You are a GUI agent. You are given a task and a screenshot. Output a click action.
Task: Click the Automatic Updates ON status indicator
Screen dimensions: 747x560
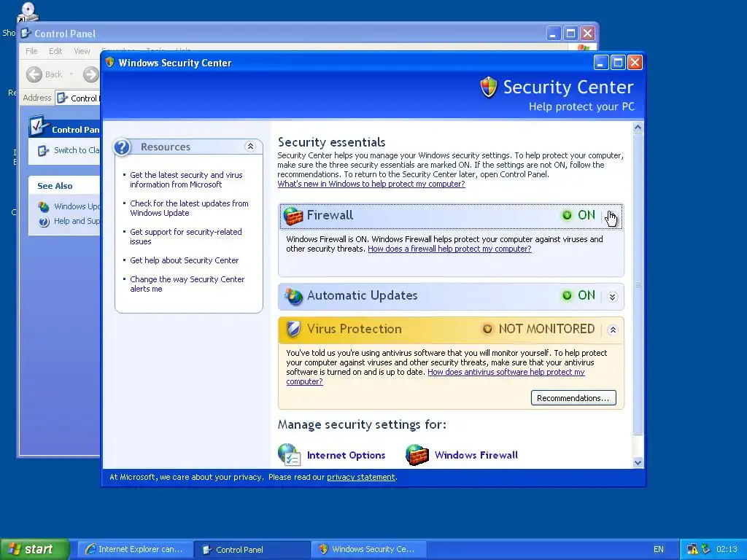pyautogui.click(x=578, y=296)
